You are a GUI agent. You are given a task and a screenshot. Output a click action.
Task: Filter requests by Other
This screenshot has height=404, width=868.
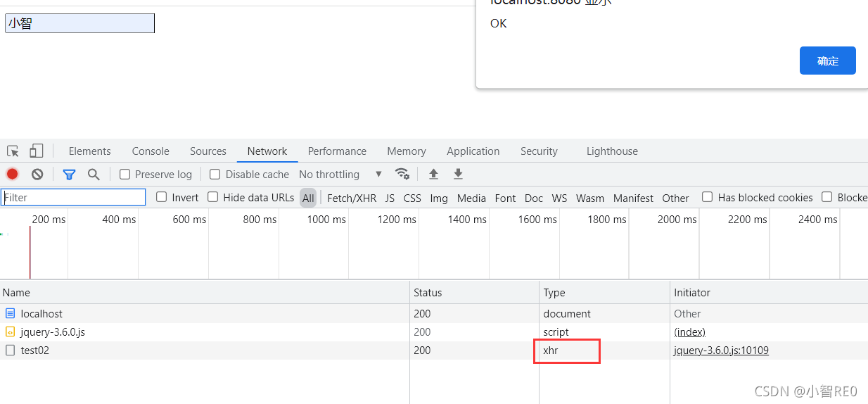coord(675,198)
